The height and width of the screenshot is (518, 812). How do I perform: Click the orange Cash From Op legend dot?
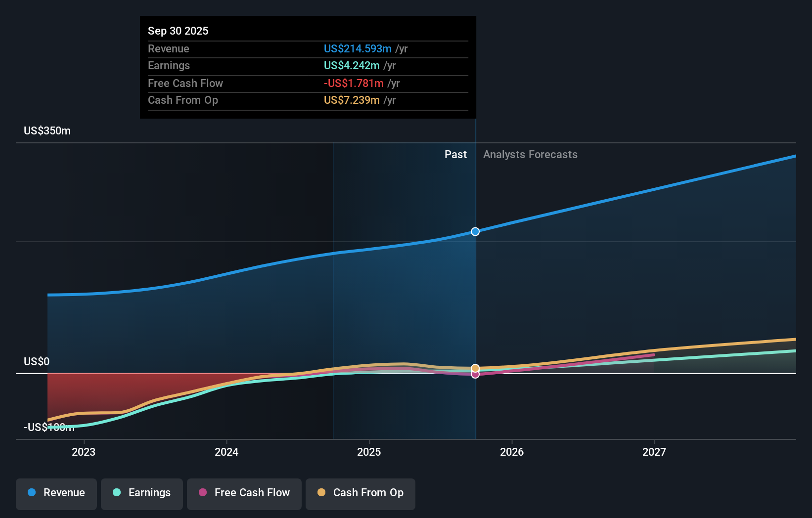pyautogui.click(x=321, y=493)
